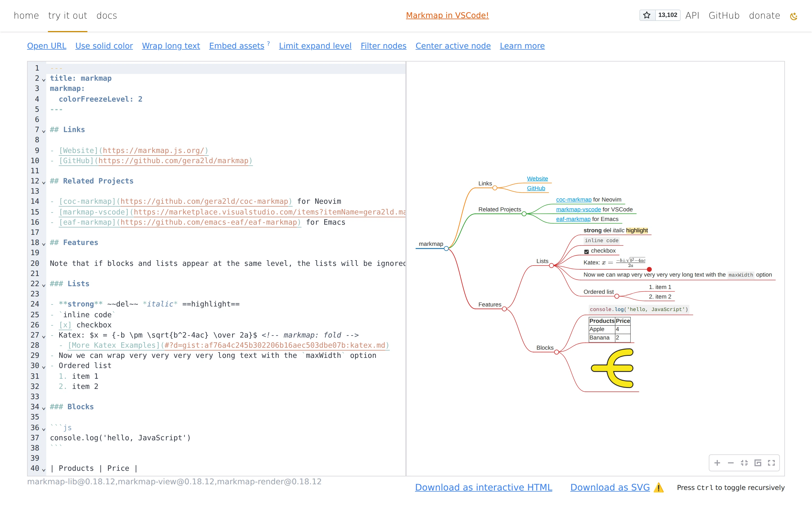Toggle dark mode moon icon
The height and width of the screenshot is (508, 812).
tap(794, 16)
